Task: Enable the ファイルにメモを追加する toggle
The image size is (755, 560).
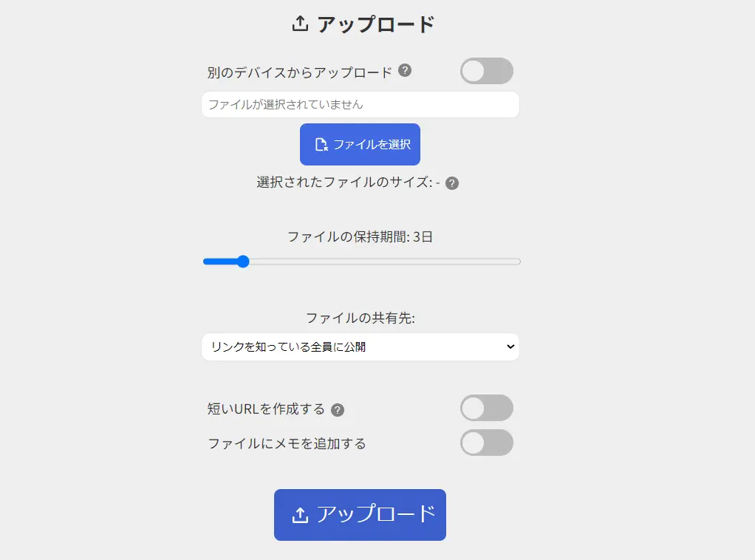Action: coord(486,443)
